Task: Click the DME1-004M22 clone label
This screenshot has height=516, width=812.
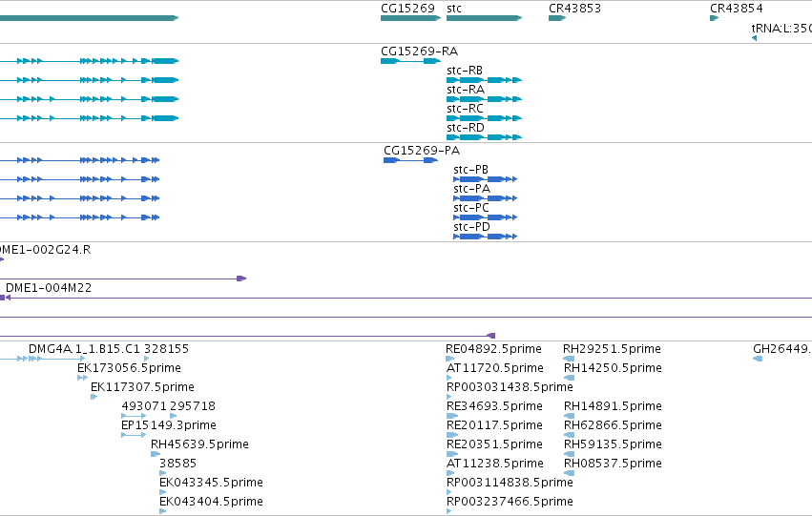Action: click(x=49, y=288)
